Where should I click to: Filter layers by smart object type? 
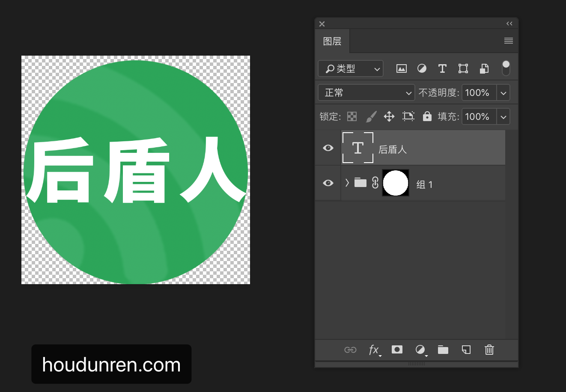pos(484,68)
